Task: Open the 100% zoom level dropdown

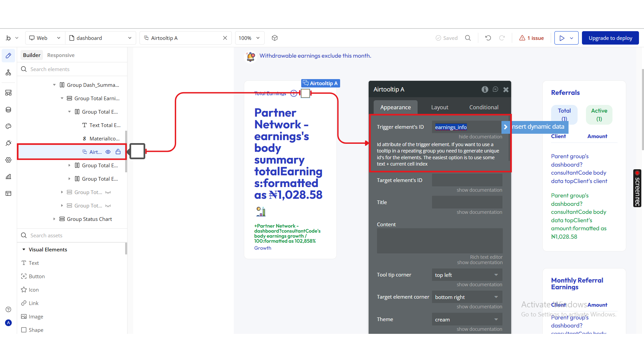Action: (249, 38)
